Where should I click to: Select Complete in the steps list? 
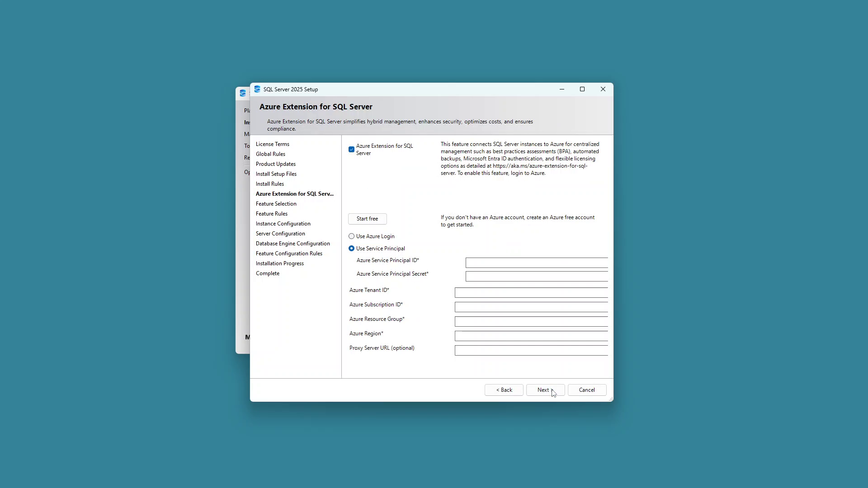tap(268, 273)
